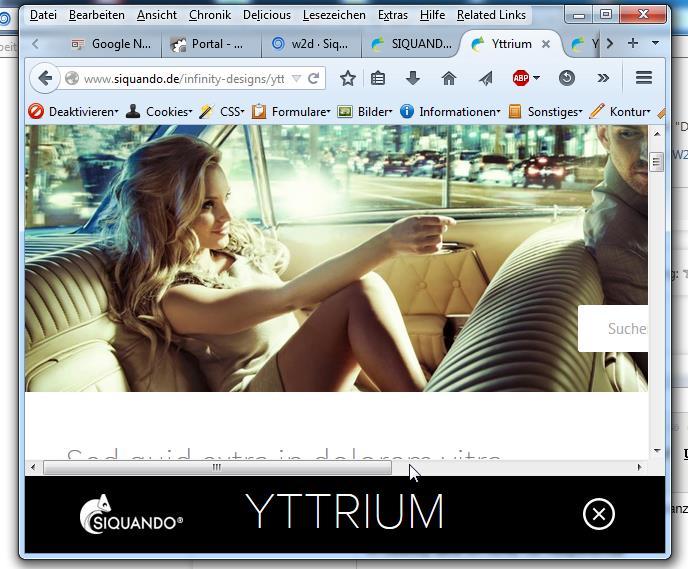The height and width of the screenshot is (569, 688).
Task: Click the vertical scrollbar down arrow
Action: (x=657, y=451)
